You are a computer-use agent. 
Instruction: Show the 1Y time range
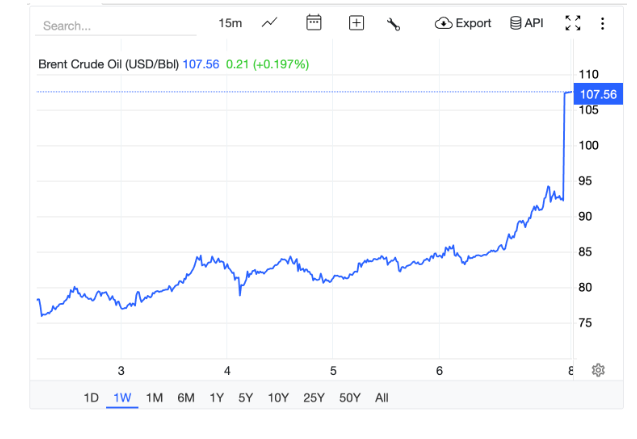coord(216,398)
